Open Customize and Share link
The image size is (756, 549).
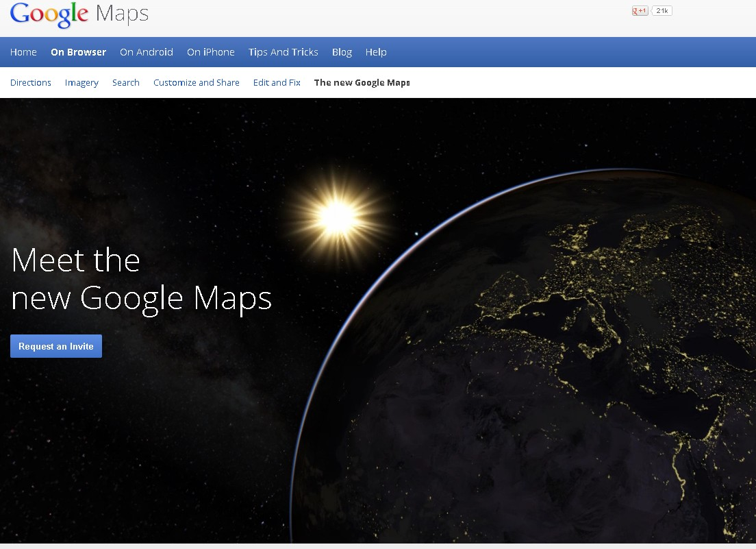(x=197, y=82)
